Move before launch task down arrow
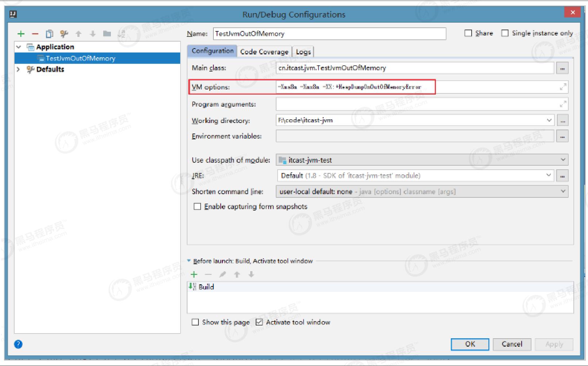 (251, 274)
